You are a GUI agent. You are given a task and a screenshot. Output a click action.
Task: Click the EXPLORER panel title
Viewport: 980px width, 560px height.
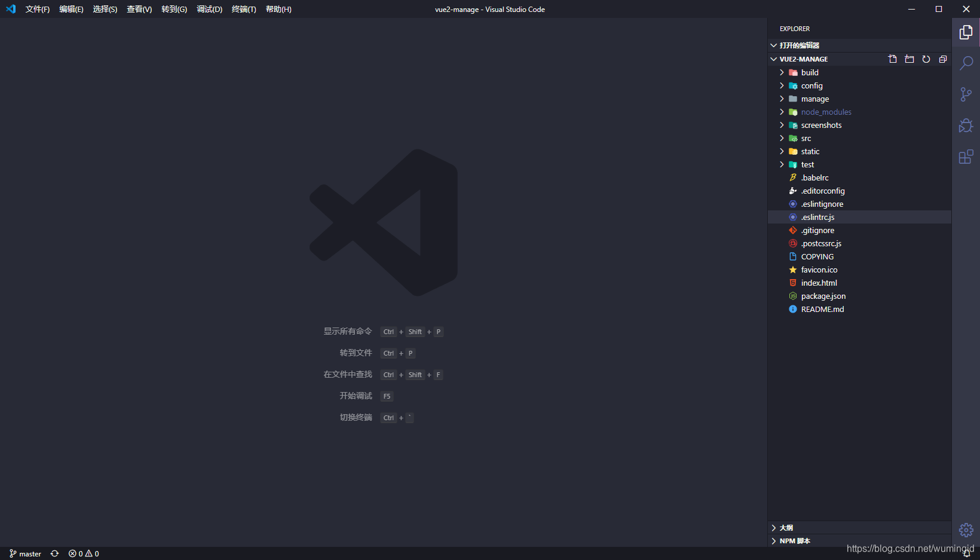coord(795,29)
